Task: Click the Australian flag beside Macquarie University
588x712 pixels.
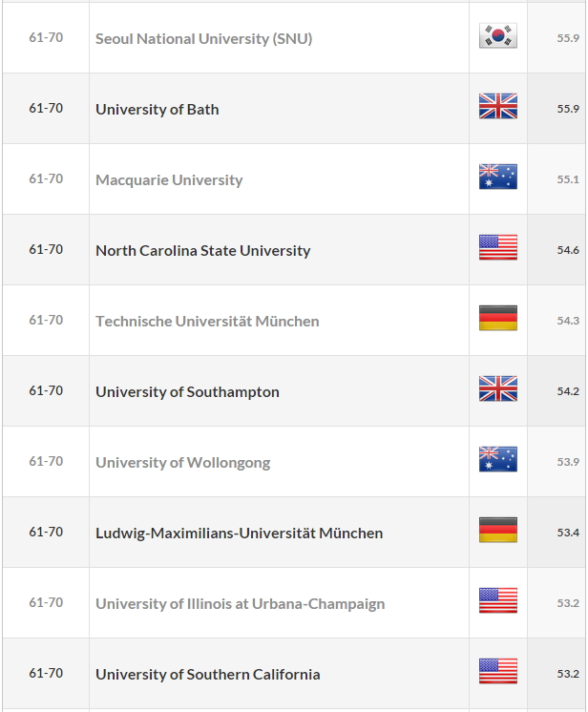Action: tap(498, 177)
